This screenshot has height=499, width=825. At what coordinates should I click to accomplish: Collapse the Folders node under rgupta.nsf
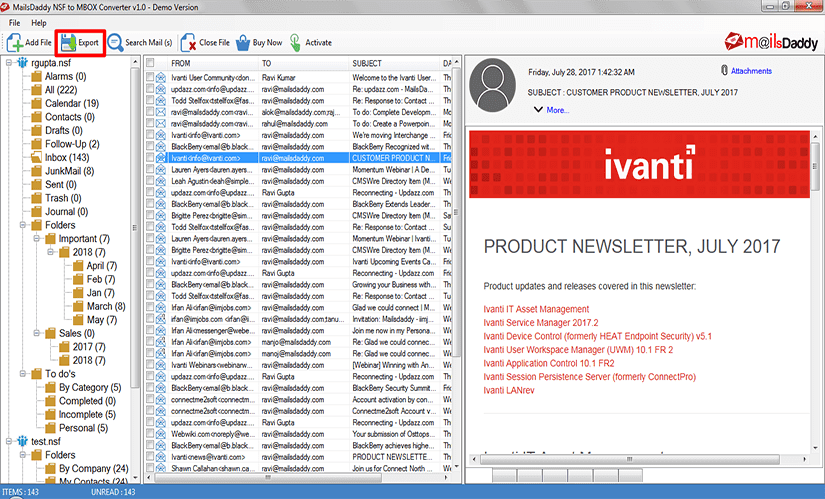point(23,225)
